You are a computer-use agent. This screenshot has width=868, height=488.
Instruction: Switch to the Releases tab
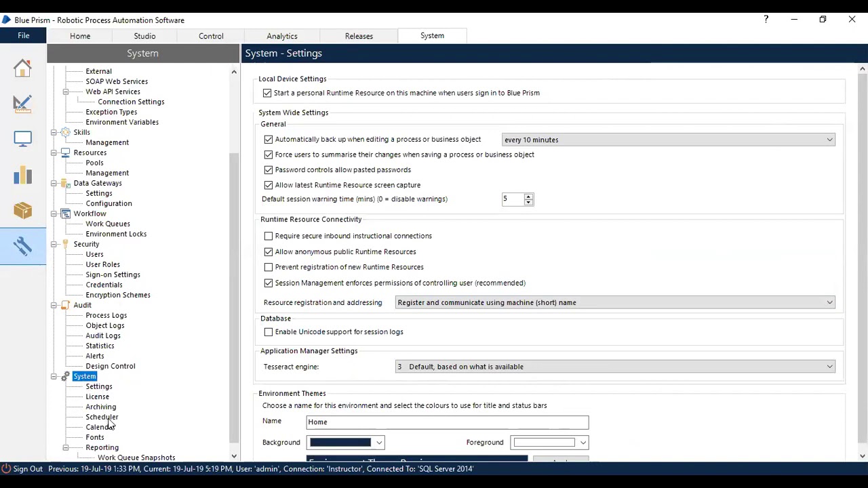tap(359, 36)
